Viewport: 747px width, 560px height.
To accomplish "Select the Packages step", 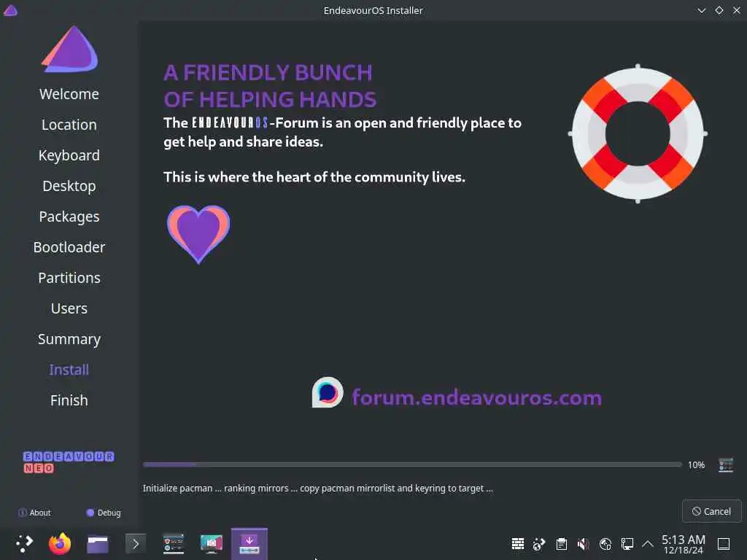I will 69,217.
